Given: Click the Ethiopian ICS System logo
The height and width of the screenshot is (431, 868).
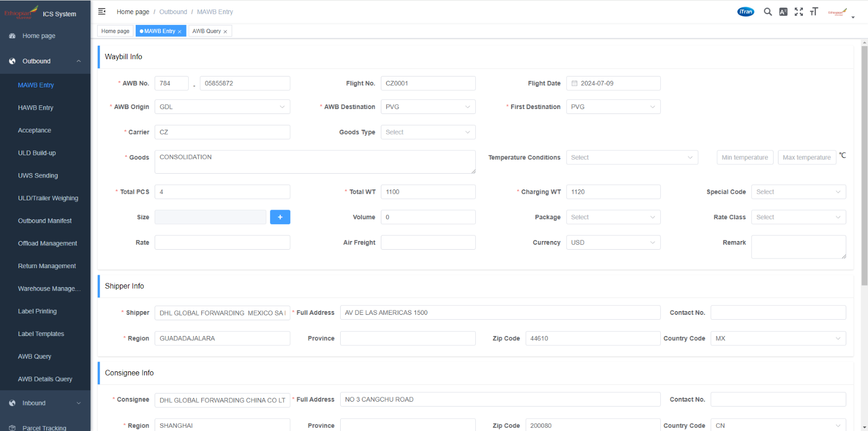Looking at the screenshot, I should click(40, 12).
